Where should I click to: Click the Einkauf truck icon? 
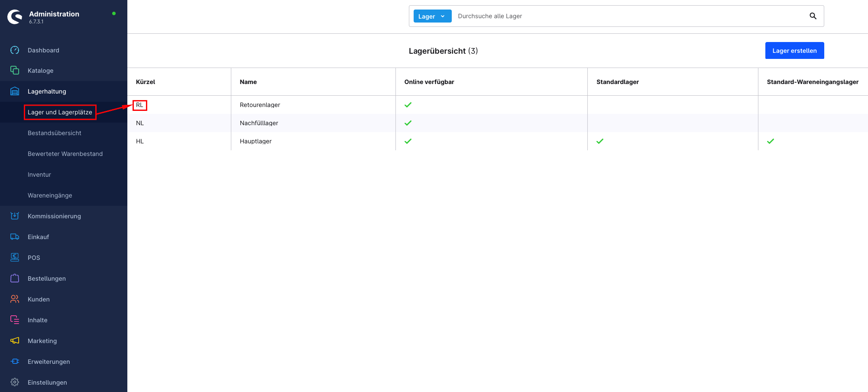tap(15, 236)
